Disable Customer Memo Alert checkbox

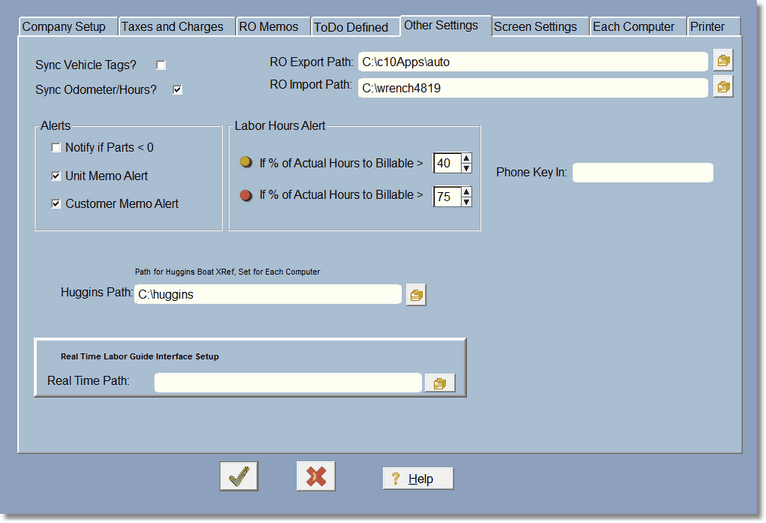point(57,204)
